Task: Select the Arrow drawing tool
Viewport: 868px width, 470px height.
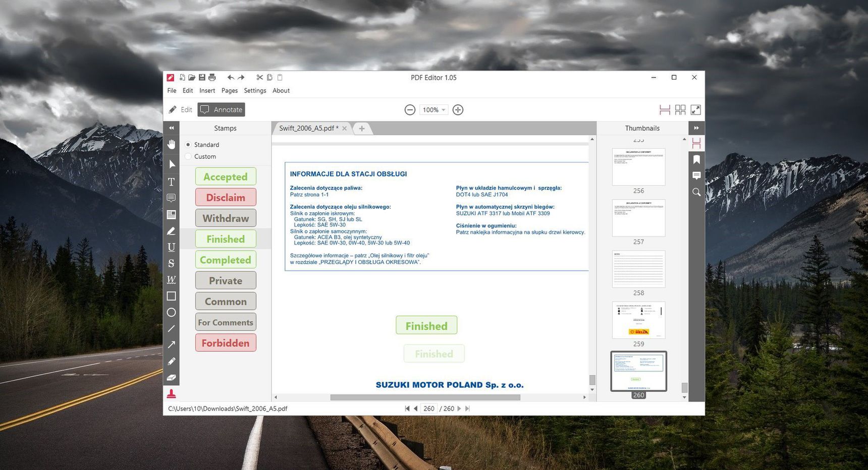Action: tap(172, 345)
